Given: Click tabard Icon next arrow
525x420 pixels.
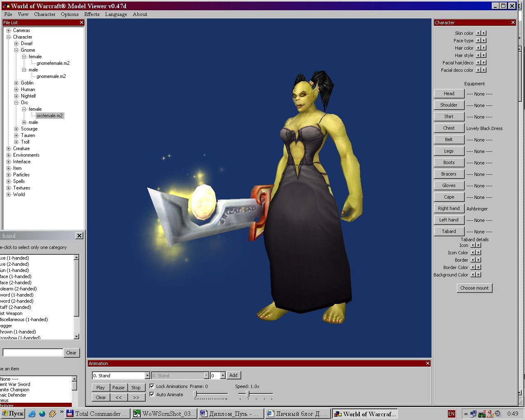Looking at the screenshot, I should 479,245.
